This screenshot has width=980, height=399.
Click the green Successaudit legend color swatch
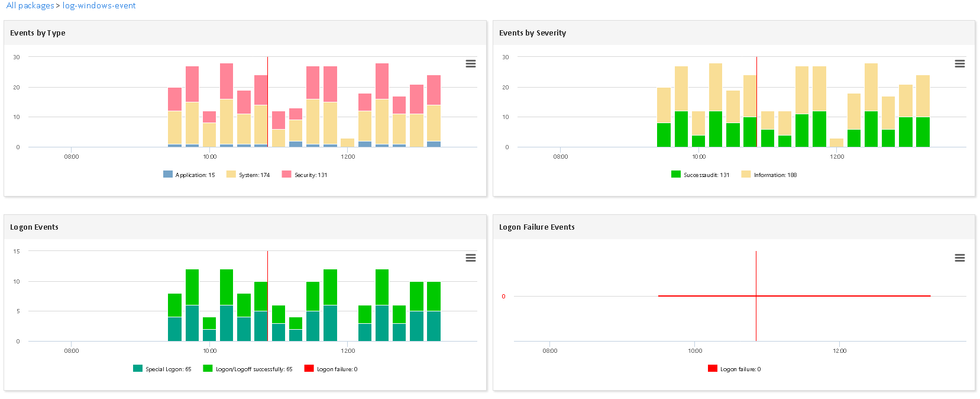[676, 175]
